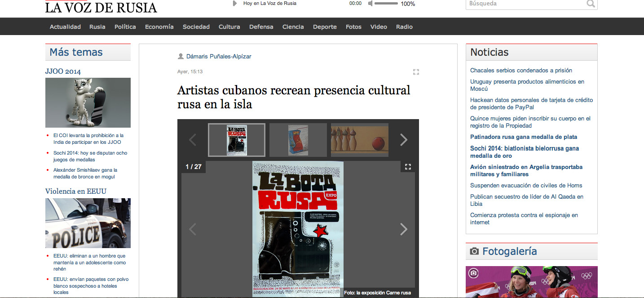Go to the next gallery photo
Viewport: 644px width, 298px height.
tap(403, 229)
